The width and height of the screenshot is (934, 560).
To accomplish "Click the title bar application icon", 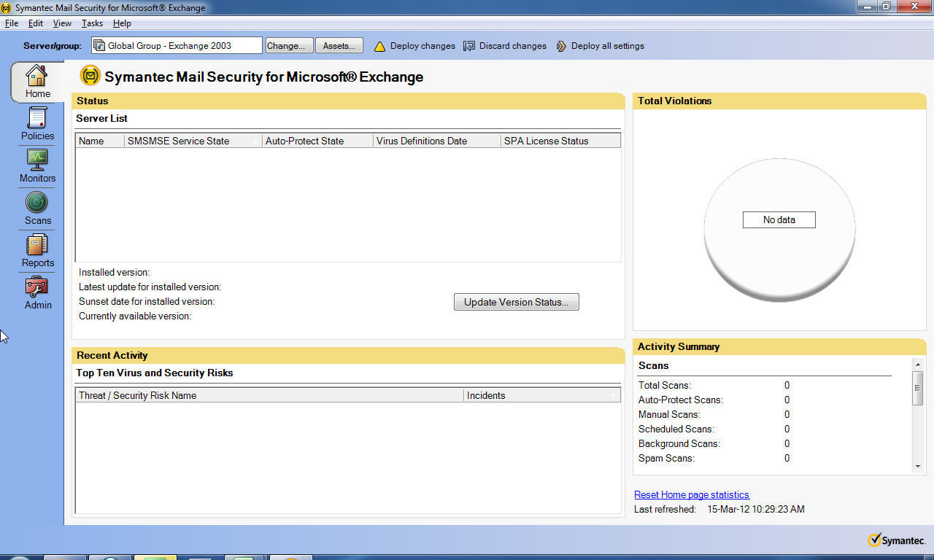I will pos(7,7).
